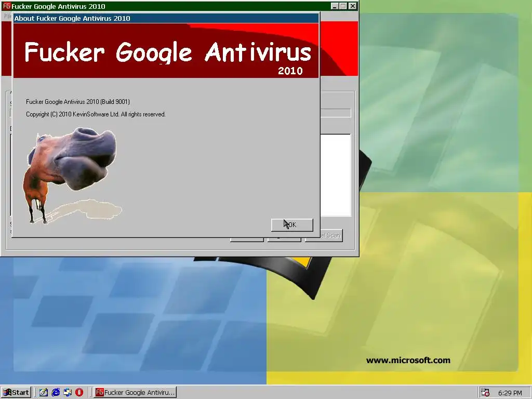
Task: Click the 'Build 9001' version text
Action: (115, 101)
